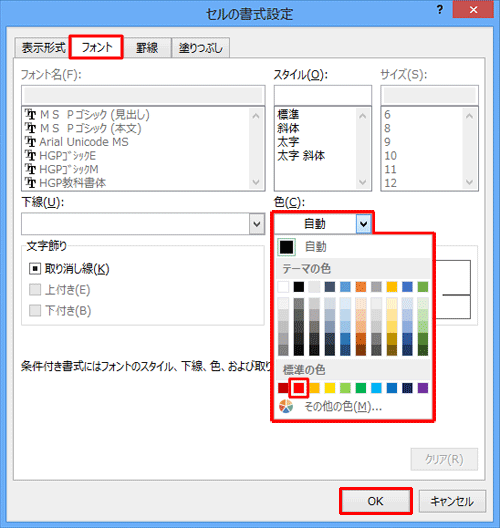Pick red standard color swatch
This screenshot has height=528, width=500.
tap(299, 388)
